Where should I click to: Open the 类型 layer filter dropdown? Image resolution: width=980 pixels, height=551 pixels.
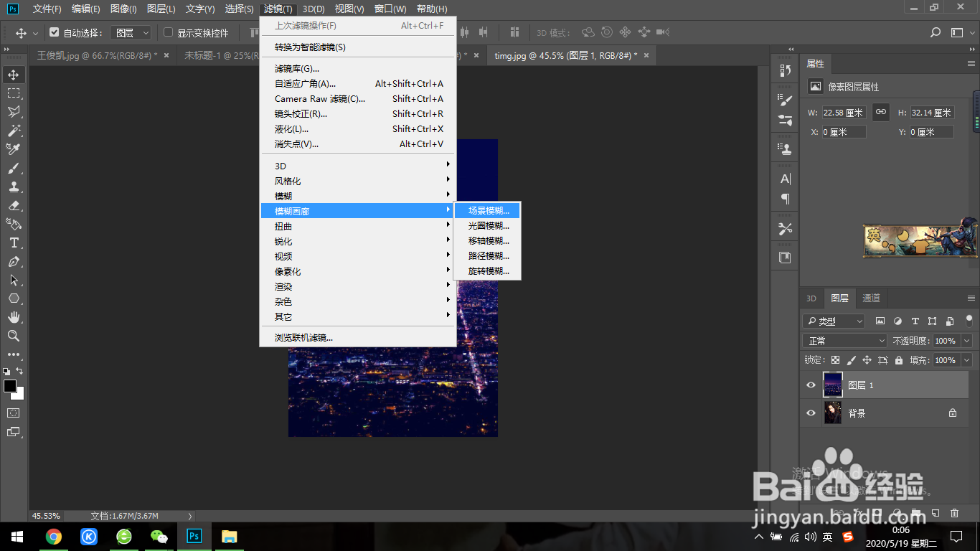coord(834,321)
